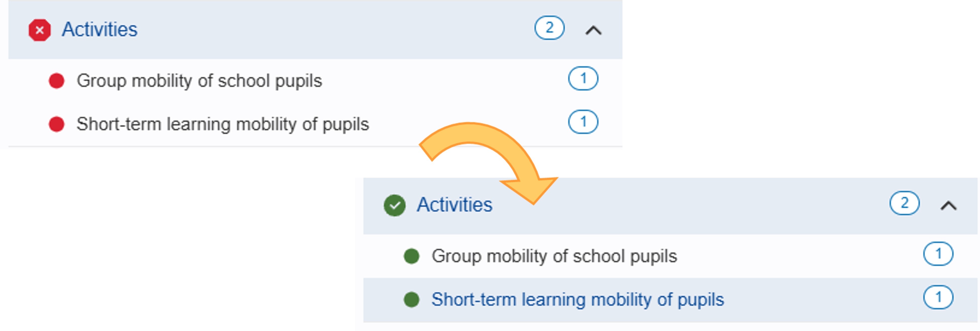Screen dimensions: 980x331
Task: Click badge 1 on green Short-term learning row
Action: tap(938, 297)
